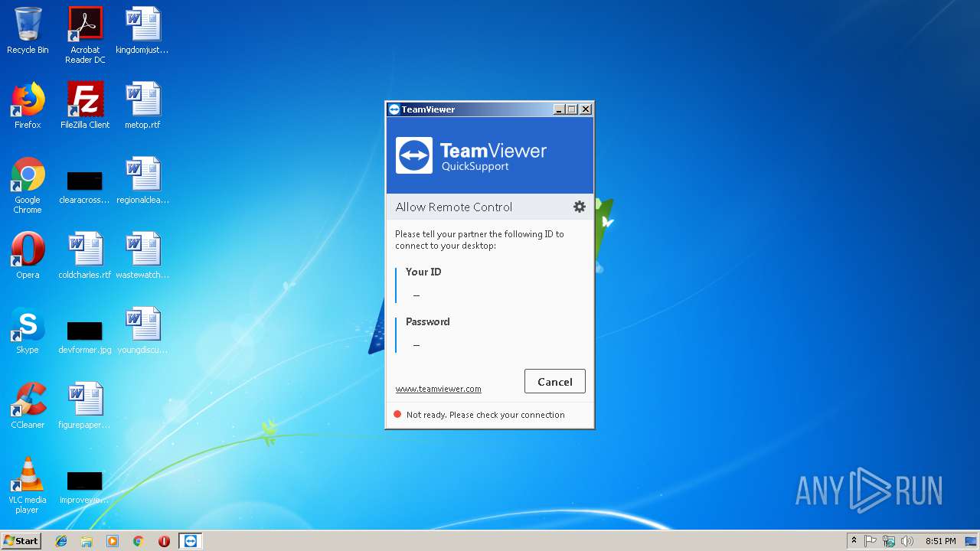
Task: Select the Recycle Bin desktop icon
Action: pos(28,31)
